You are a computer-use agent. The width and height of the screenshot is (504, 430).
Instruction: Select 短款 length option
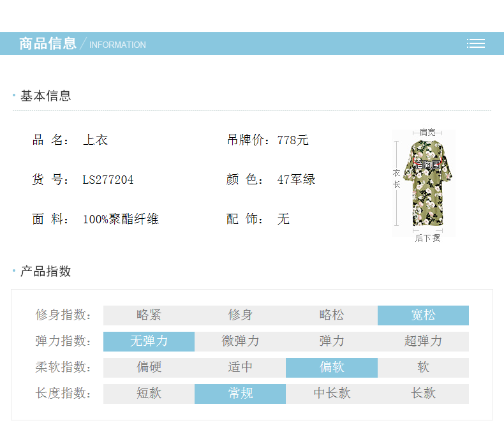[149, 394]
